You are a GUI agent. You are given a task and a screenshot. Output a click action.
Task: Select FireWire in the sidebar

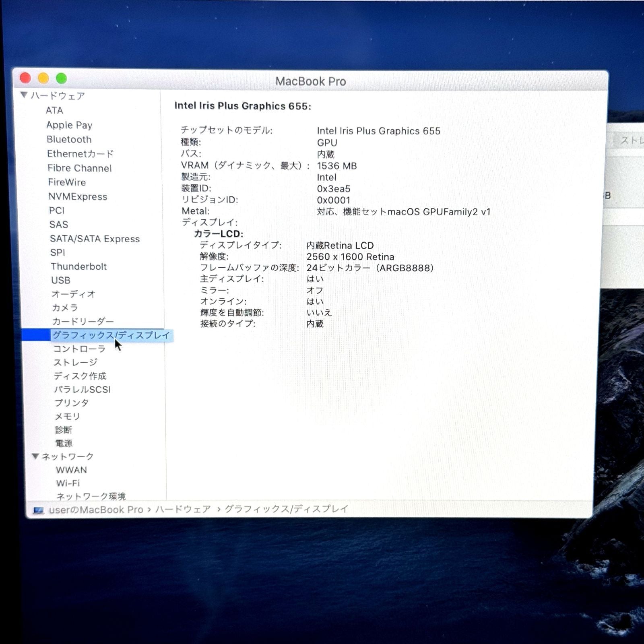pyautogui.click(x=67, y=182)
